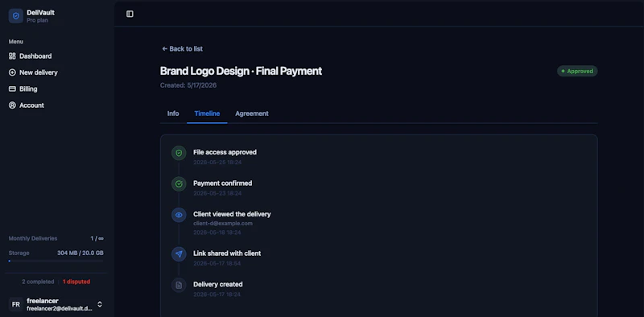Click the Link shared with client entry

point(227,253)
